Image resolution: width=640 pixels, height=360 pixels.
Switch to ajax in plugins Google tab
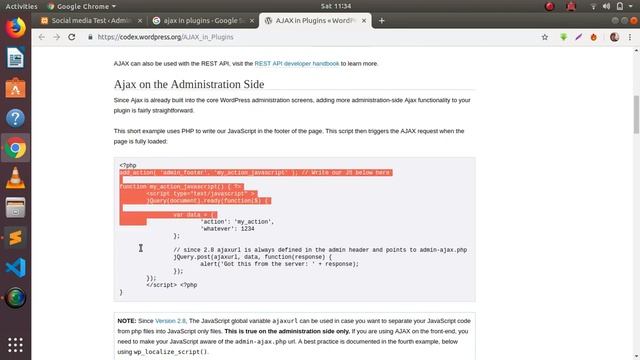pos(202,20)
